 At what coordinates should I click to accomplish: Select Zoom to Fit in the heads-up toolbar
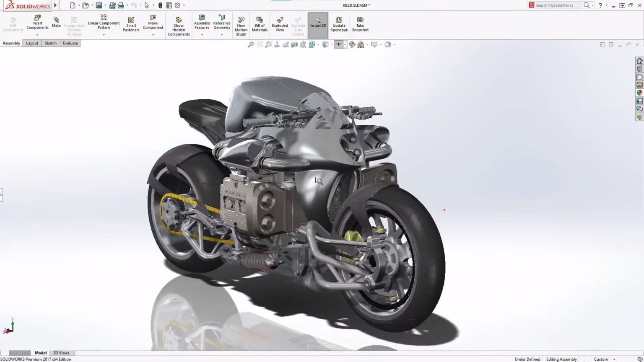250,44
